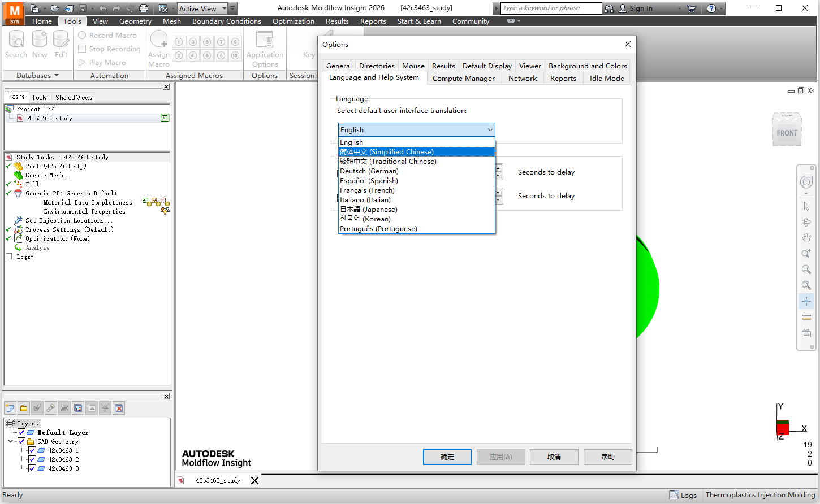Screen dimensions: 820x504
Task: Select 42c3463_study in project tree
Action: coord(50,118)
